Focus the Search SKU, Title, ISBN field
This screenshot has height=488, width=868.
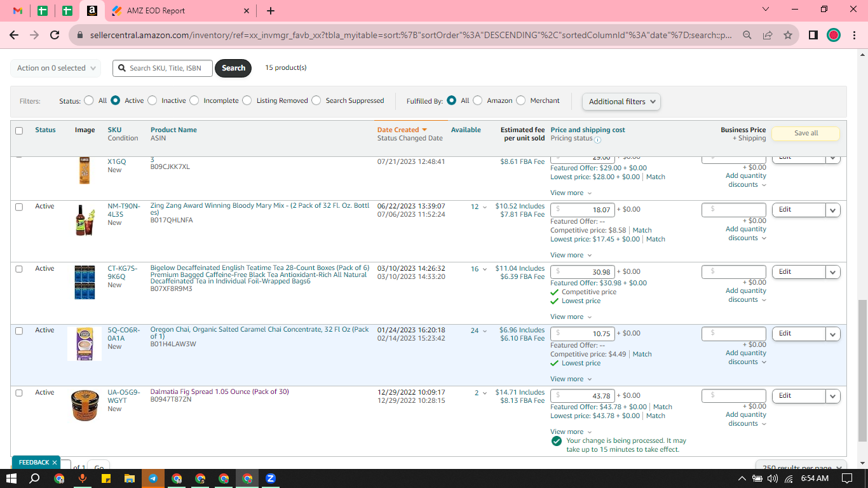163,68
